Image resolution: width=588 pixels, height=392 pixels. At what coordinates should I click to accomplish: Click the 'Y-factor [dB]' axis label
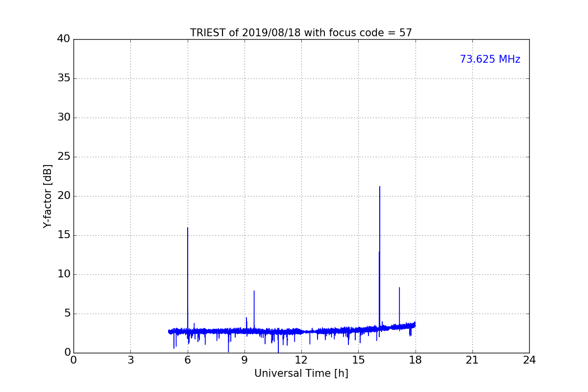pyautogui.click(x=48, y=196)
